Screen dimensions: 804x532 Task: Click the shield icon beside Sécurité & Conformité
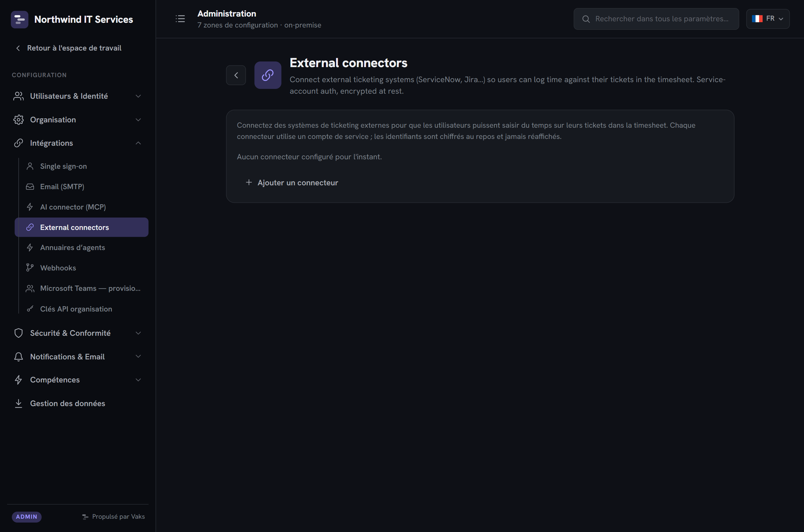click(18, 333)
